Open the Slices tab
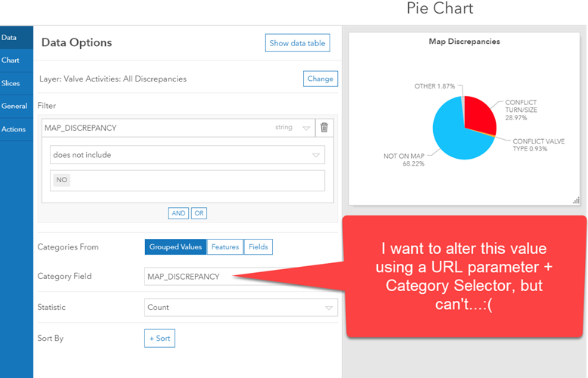Viewport: 588px width, 378px height. click(17, 83)
